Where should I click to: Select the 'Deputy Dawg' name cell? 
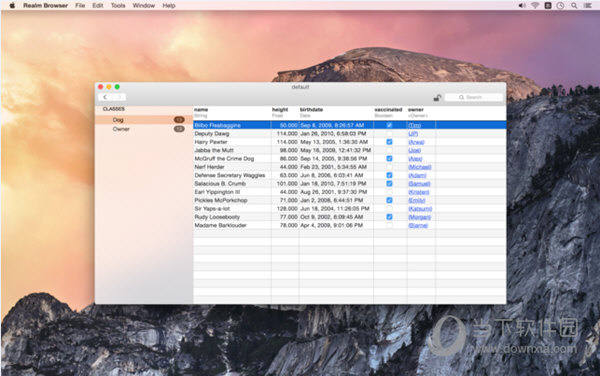pos(212,133)
